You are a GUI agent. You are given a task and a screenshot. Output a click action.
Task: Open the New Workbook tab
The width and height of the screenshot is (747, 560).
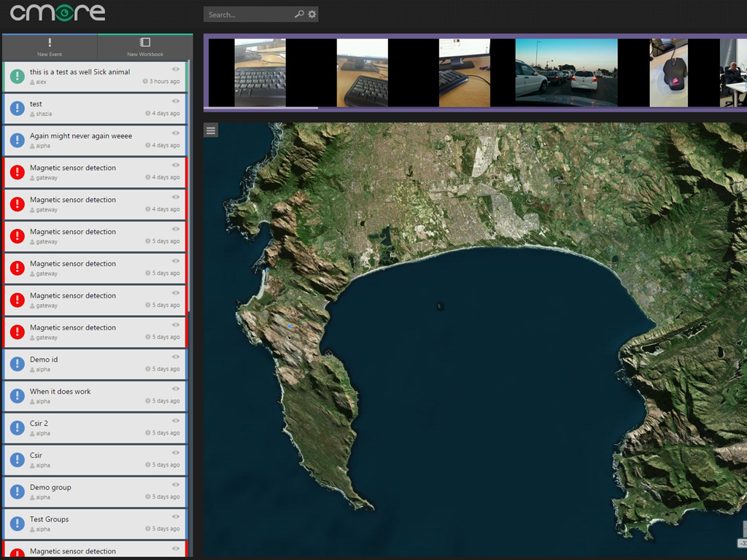(x=144, y=47)
